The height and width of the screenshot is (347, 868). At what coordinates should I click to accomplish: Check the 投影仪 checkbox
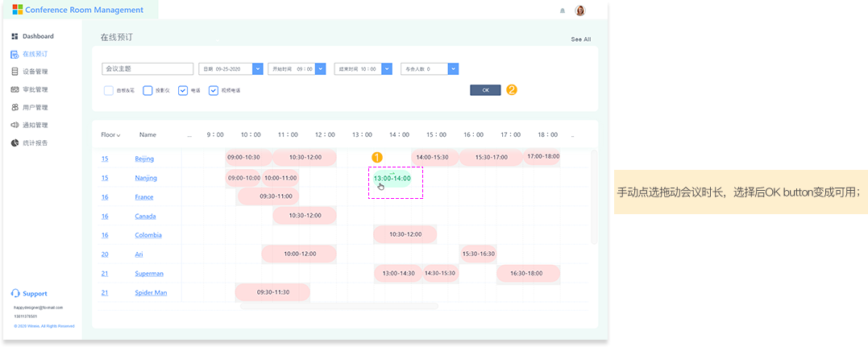pyautogui.click(x=147, y=90)
